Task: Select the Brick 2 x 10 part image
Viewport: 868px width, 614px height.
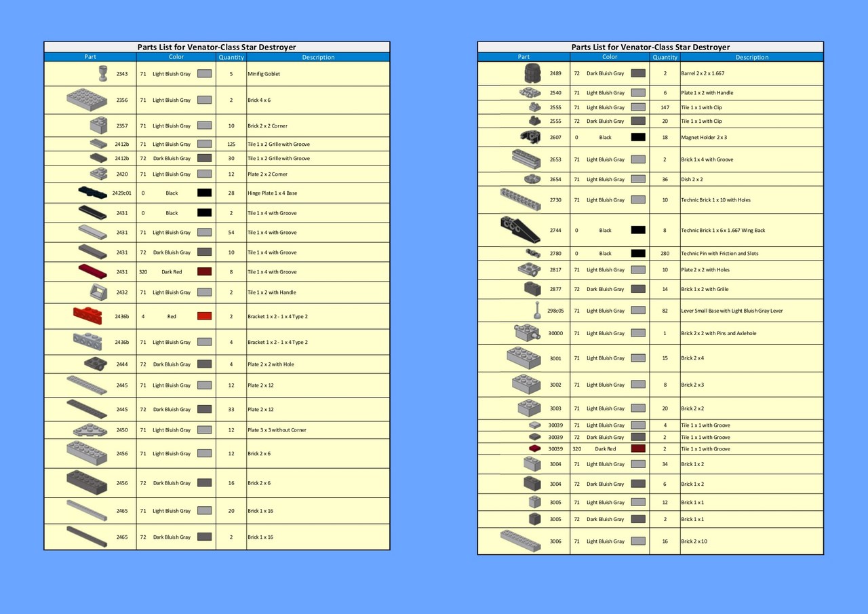Action: [x=521, y=541]
